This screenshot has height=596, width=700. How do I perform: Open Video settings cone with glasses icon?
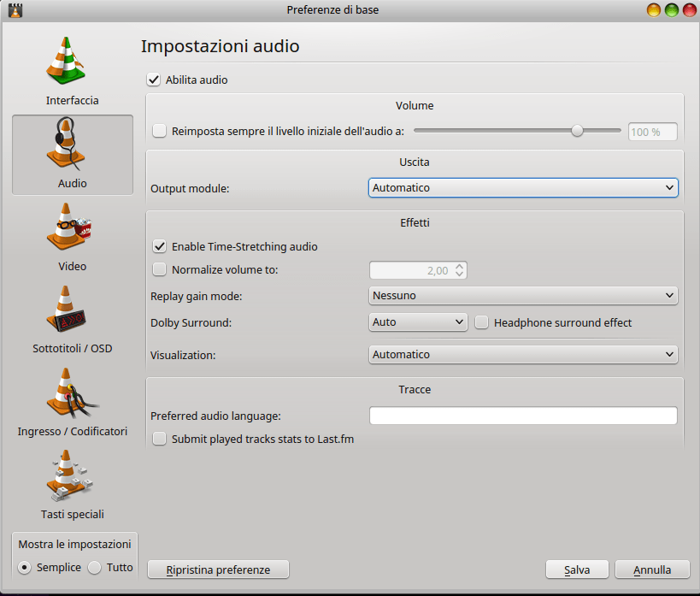[69, 227]
